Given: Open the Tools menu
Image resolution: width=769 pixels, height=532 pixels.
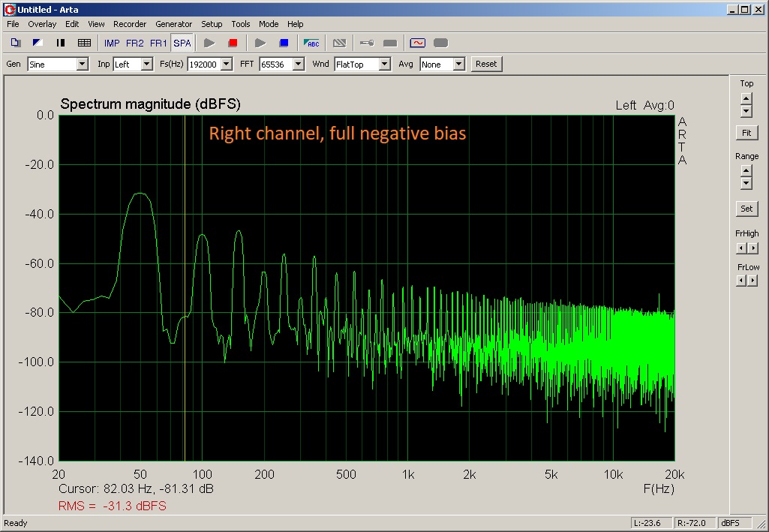Looking at the screenshot, I should (x=240, y=24).
